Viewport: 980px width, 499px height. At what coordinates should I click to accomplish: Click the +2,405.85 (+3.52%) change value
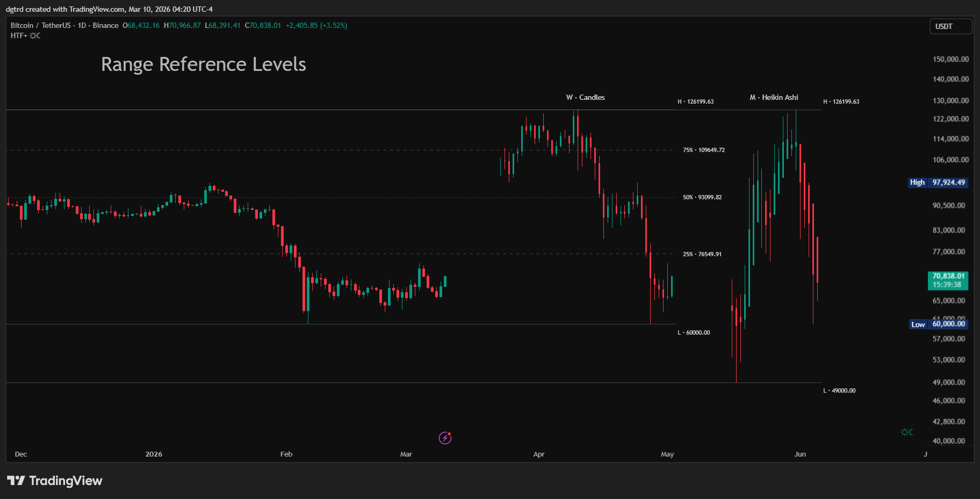pyautogui.click(x=316, y=25)
